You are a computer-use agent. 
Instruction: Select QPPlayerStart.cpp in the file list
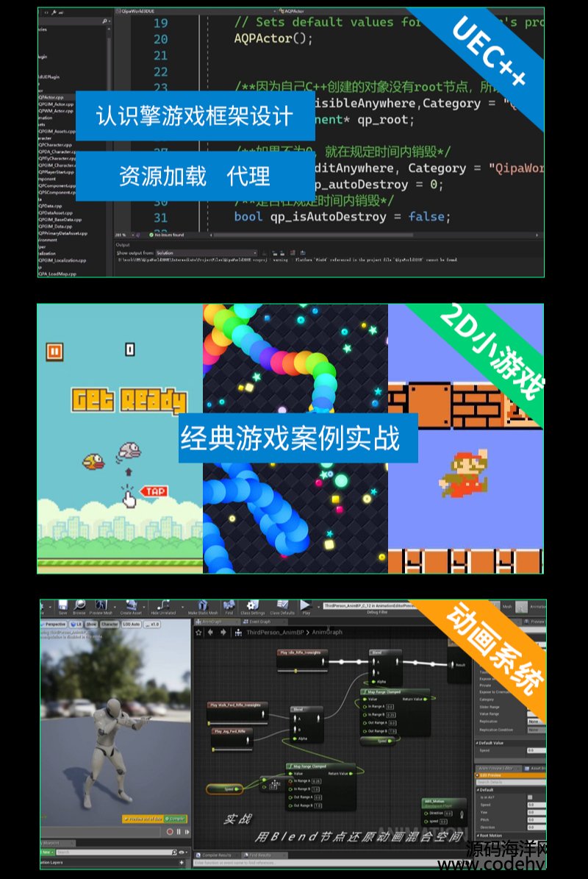56,172
